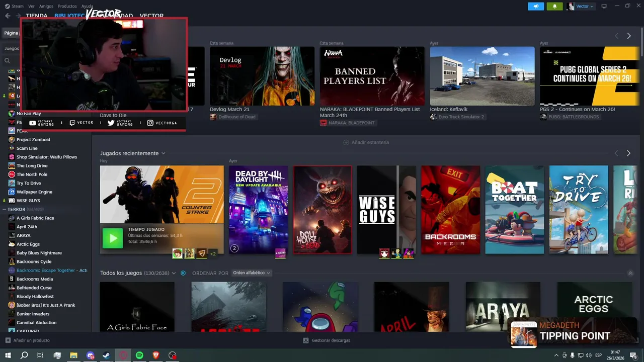Open Windows Task View icon
This screenshot has width=644, height=362.
(x=40, y=355)
